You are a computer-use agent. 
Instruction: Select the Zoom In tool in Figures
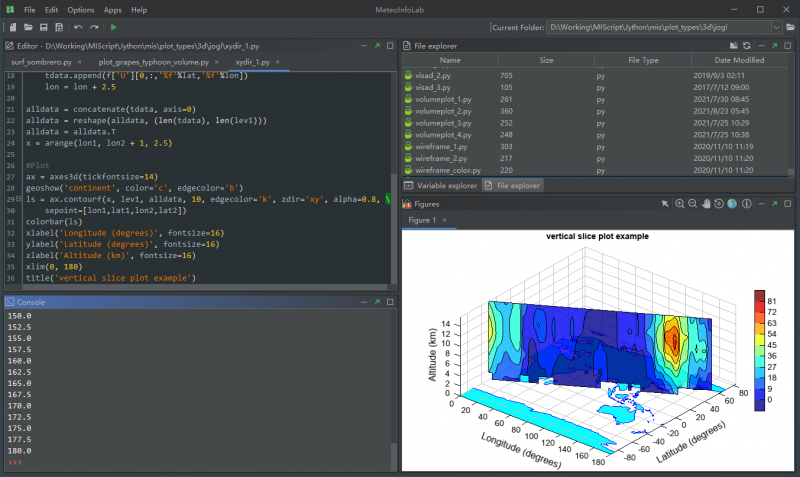click(679, 204)
